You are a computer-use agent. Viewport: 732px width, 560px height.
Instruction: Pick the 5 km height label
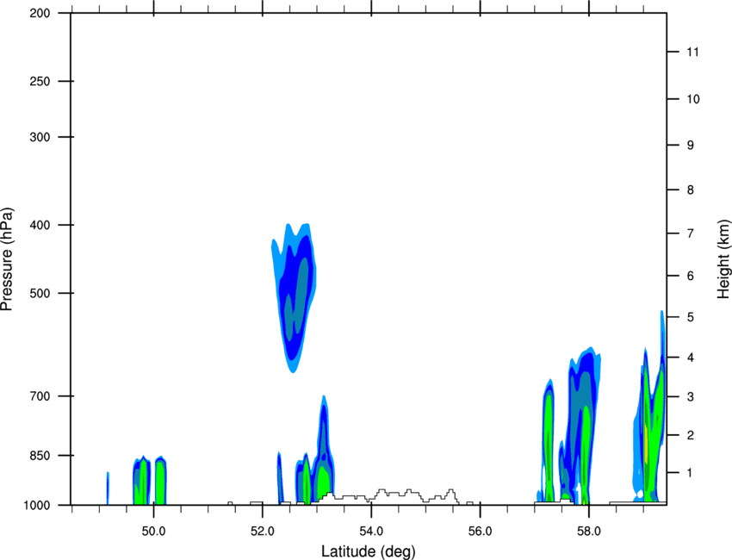point(691,317)
